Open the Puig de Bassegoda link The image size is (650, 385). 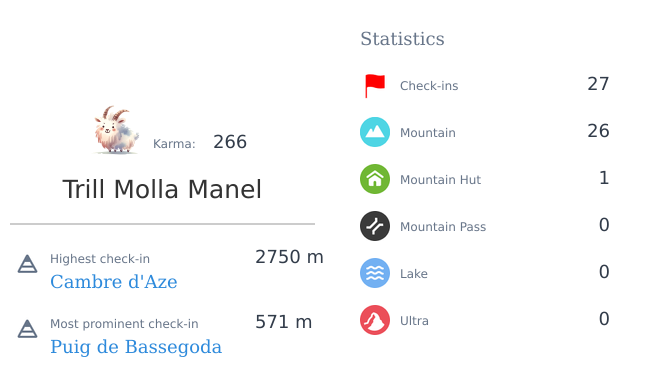pos(136,347)
